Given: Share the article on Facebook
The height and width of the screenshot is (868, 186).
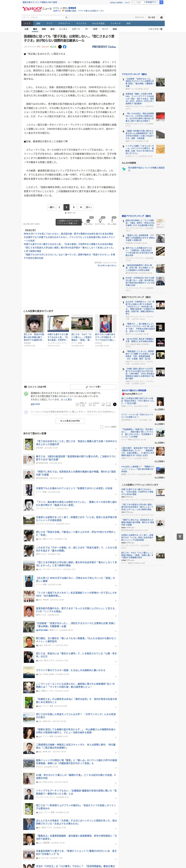Looking at the screenshot, I should click(x=64, y=47).
